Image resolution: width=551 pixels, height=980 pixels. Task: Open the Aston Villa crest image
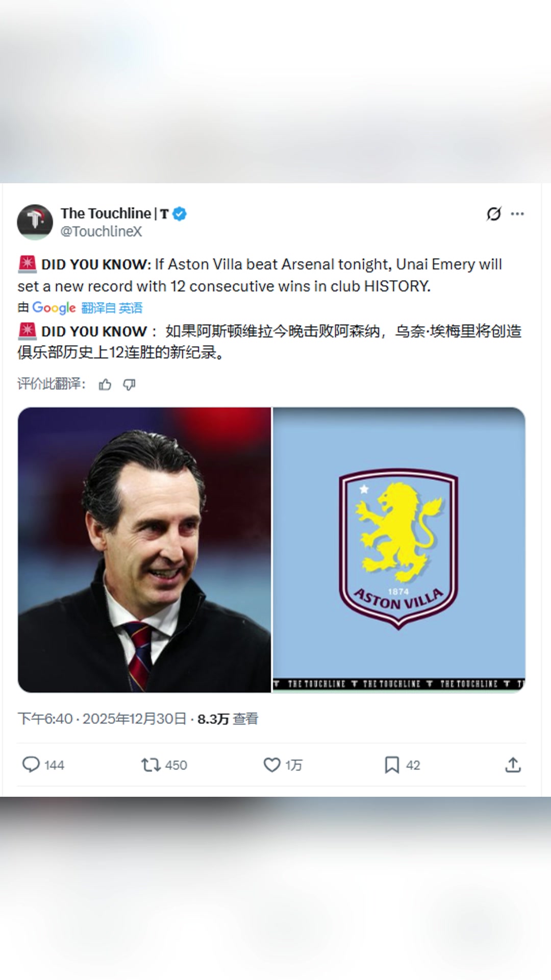[399, 550]
